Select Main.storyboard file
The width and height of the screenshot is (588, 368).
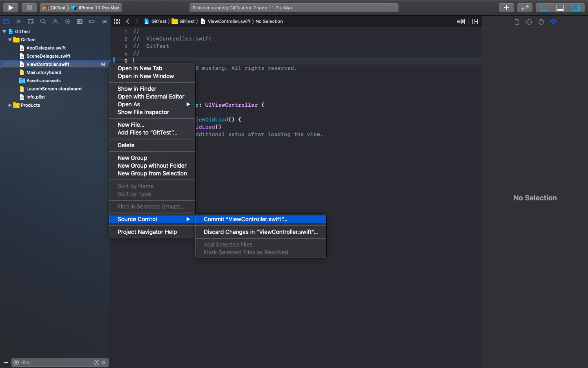coord(44,72)
